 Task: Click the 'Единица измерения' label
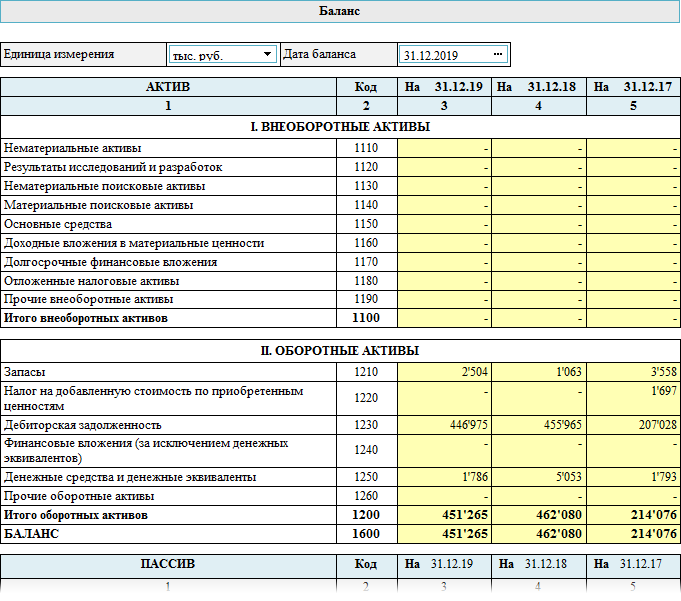[59, 54]
